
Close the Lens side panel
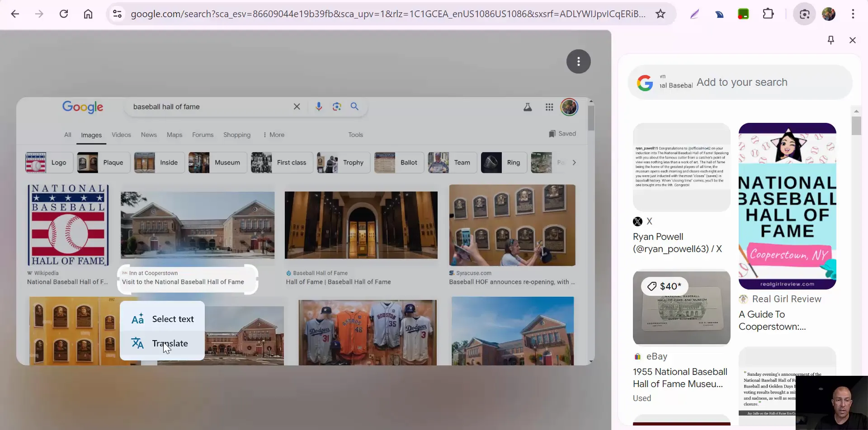click(853, 40)
